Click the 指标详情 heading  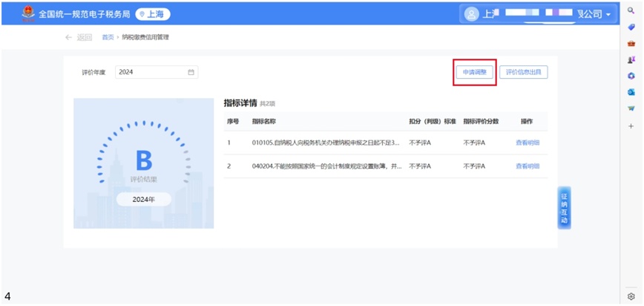pos(240,102)
